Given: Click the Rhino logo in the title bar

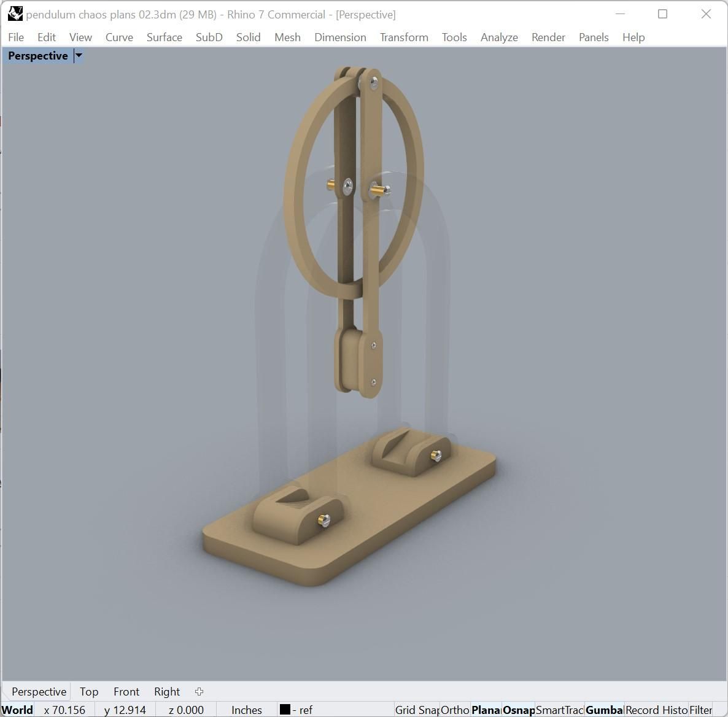Looking at the screenshot, I should (x=14, y=14).
